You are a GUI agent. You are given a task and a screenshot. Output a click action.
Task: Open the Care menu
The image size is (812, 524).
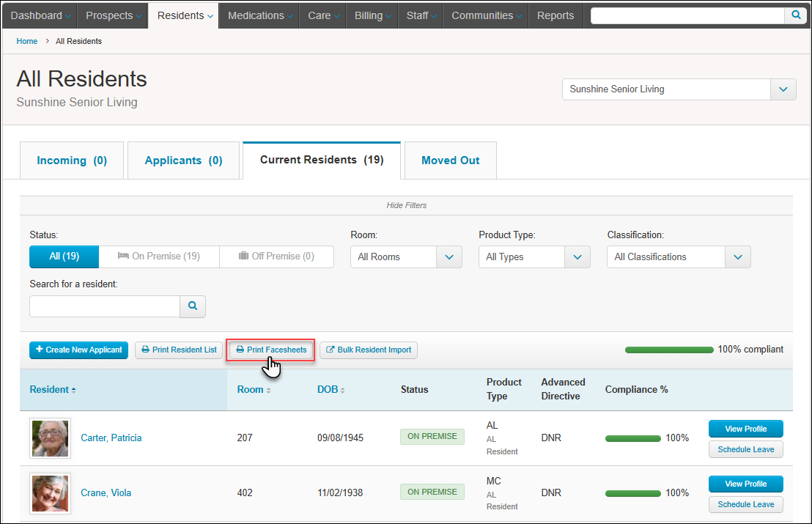pyautogui.click(x=323, y=15)
